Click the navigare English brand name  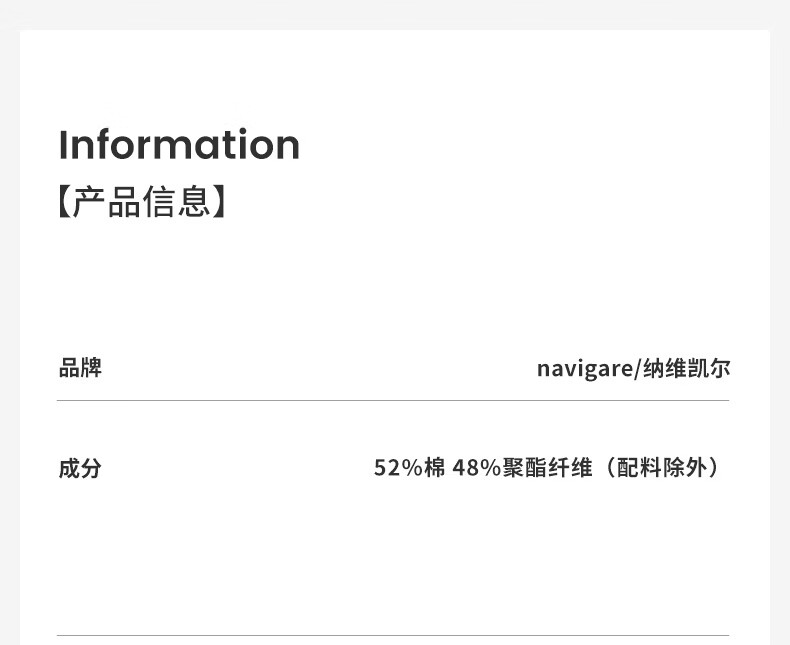pyautogui.click(x=583, y=369)
